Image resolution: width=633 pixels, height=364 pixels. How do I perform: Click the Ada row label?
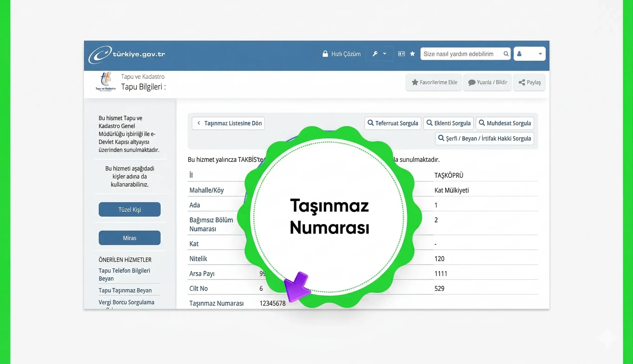(195, 205)
